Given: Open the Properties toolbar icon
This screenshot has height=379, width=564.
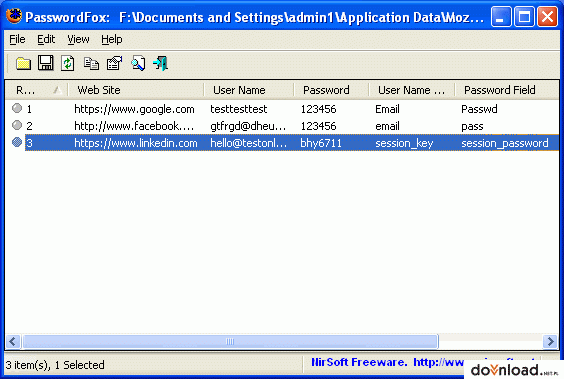Looking at the screenshot, I should (x=114, y=64).
